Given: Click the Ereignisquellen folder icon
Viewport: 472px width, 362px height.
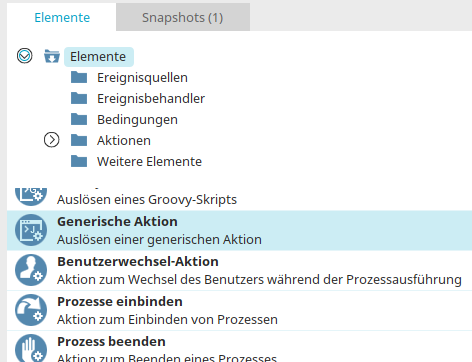Looking at the screenshot, I should pyautogui.click(x=79, y=77).
